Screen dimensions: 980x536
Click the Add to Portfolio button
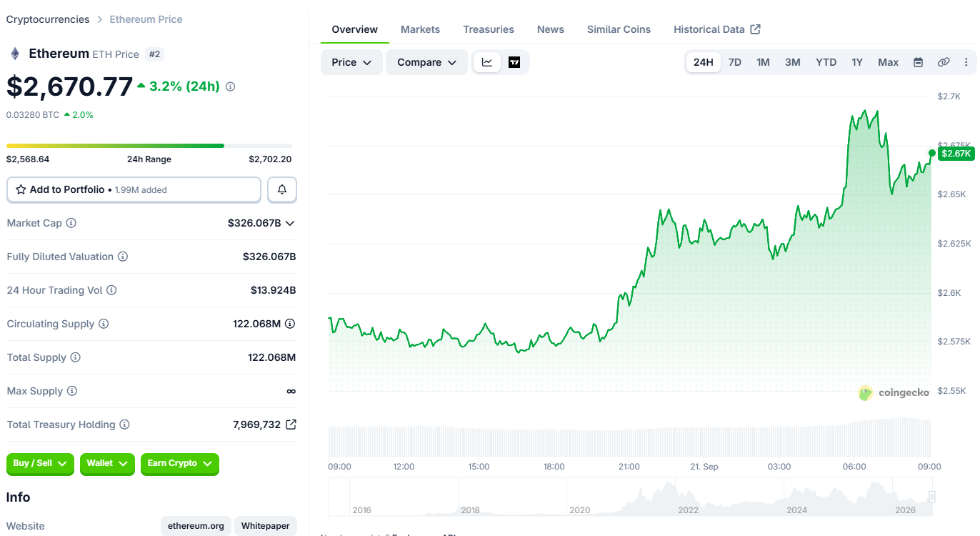[134, 189]
